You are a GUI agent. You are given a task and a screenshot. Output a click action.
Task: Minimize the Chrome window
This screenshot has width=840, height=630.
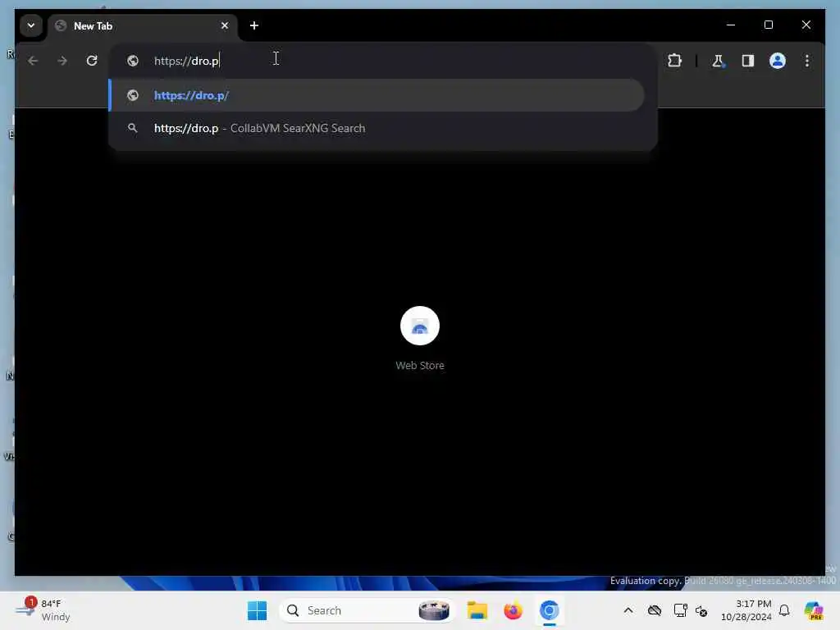[x=731, y=25]
